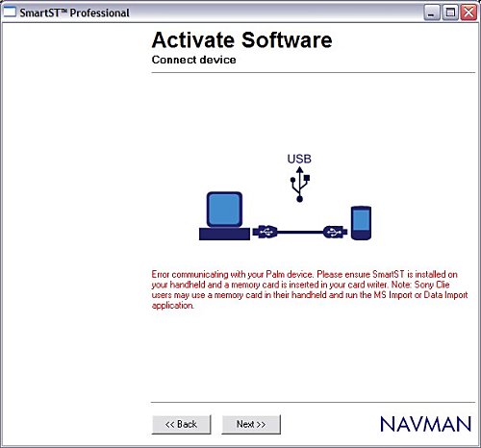The width and height of the screenshot is (481, 448).
Task: Click the SmartST window icon in title bar
Action: (x=9, y=12)
